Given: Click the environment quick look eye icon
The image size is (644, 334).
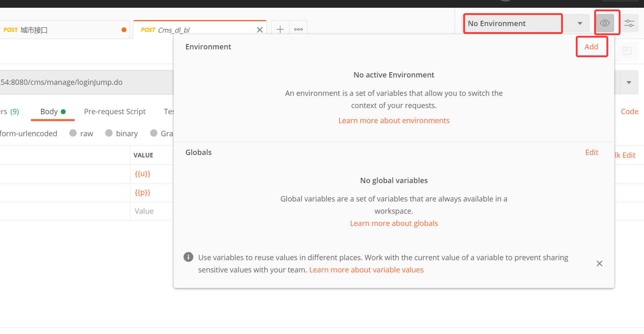Looking at the screenshot, I should coord(604,23).
